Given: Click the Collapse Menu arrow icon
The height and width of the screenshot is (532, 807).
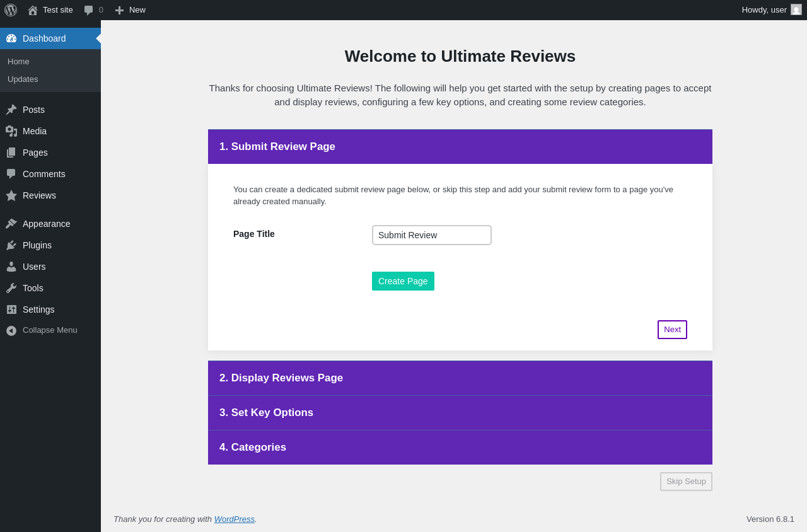Looking at the screenshot, I should click(11, 330).
